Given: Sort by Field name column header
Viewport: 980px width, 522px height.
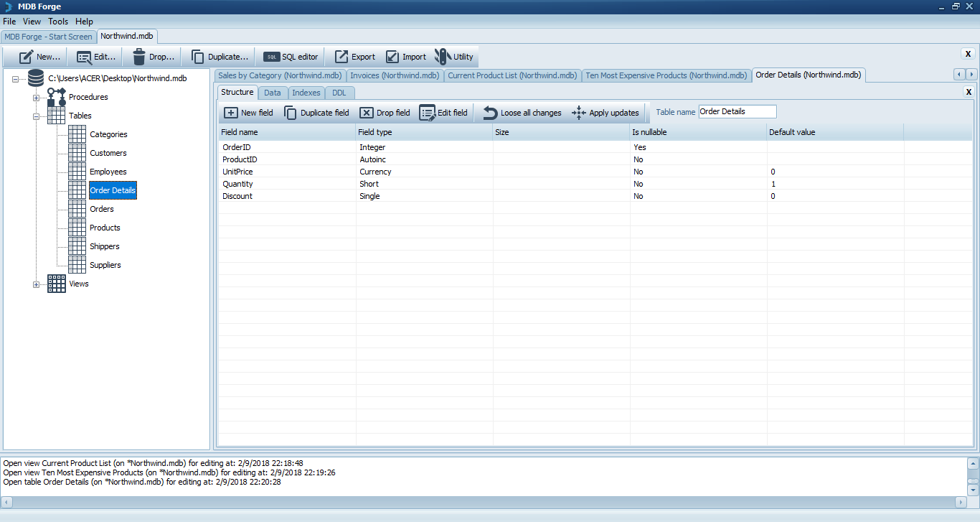Looking at the screenshot, I should (287, 132).
